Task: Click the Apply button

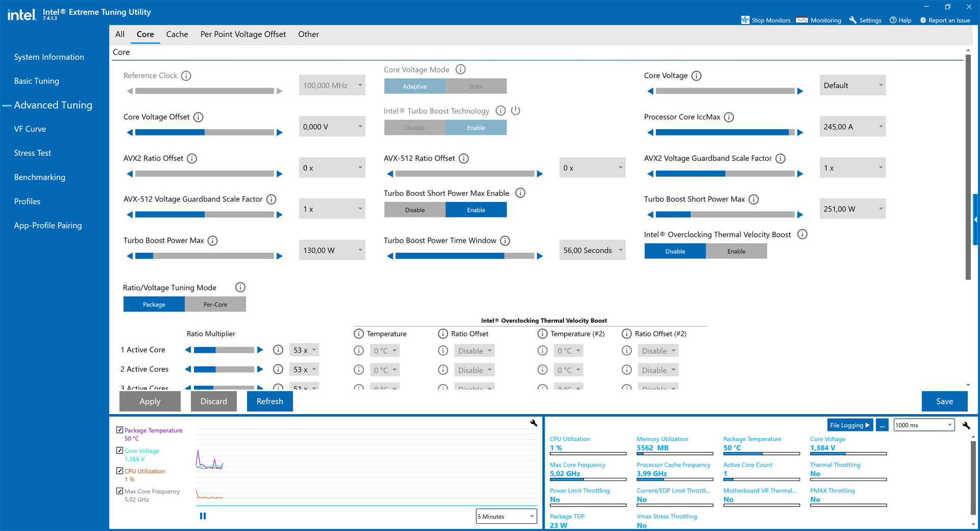Action: pyautogui.click(x=150, y=401)
